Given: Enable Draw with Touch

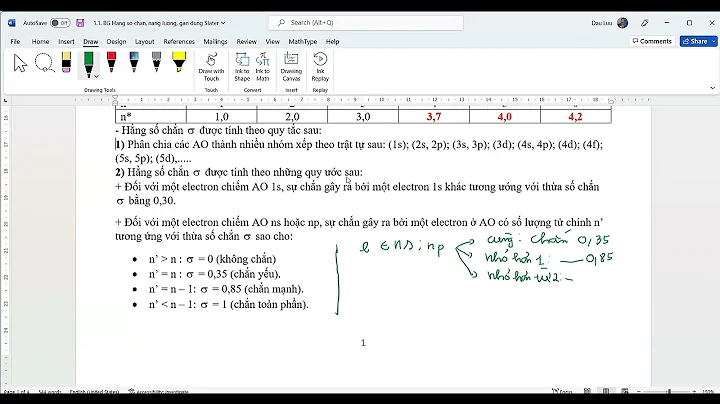Looking at the screenshot, I should coord(211,67).
